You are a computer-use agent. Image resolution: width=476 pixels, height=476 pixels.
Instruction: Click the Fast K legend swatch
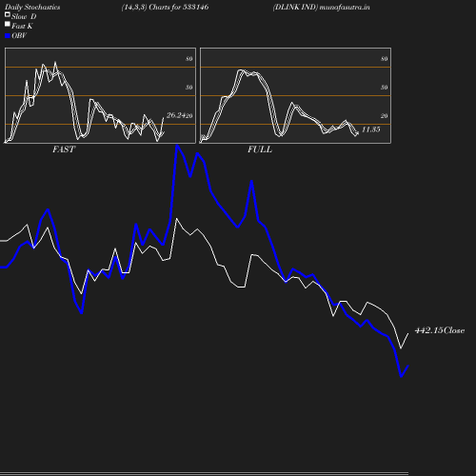point(8,24)
